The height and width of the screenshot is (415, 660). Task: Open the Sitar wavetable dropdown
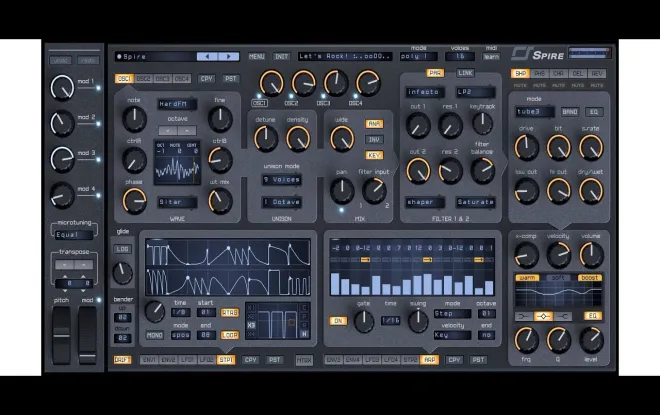177,202
